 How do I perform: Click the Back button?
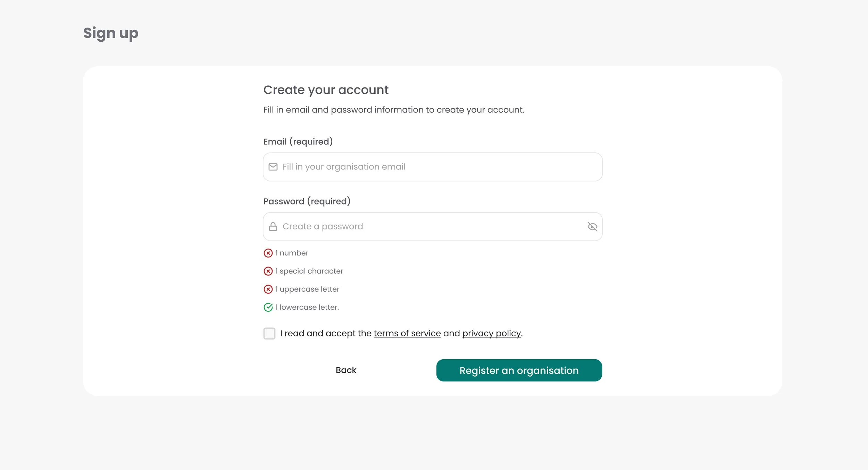[346, 370]
